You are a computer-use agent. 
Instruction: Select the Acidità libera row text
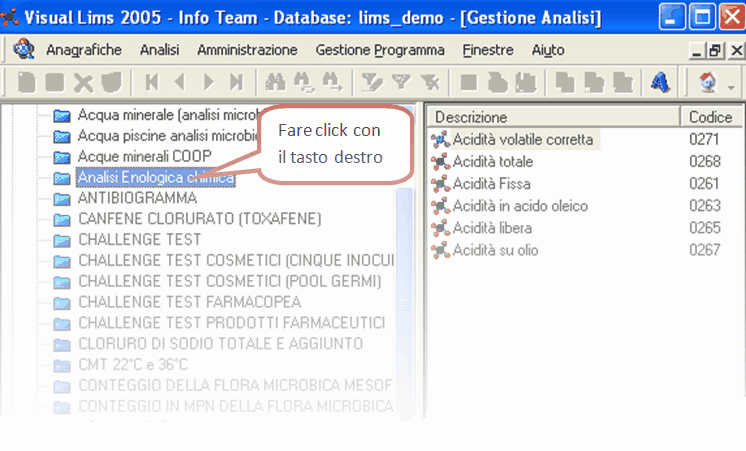click(x=492, y=228)
